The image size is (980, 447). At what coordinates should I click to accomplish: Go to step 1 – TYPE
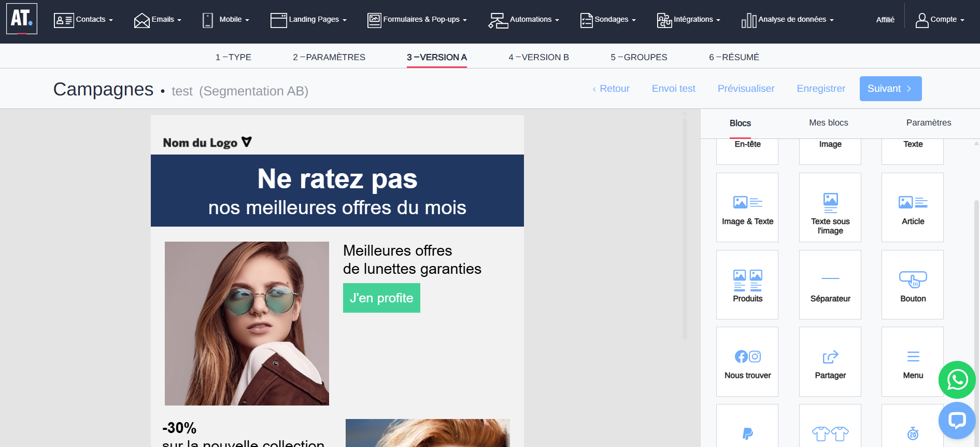coord(233,57)
